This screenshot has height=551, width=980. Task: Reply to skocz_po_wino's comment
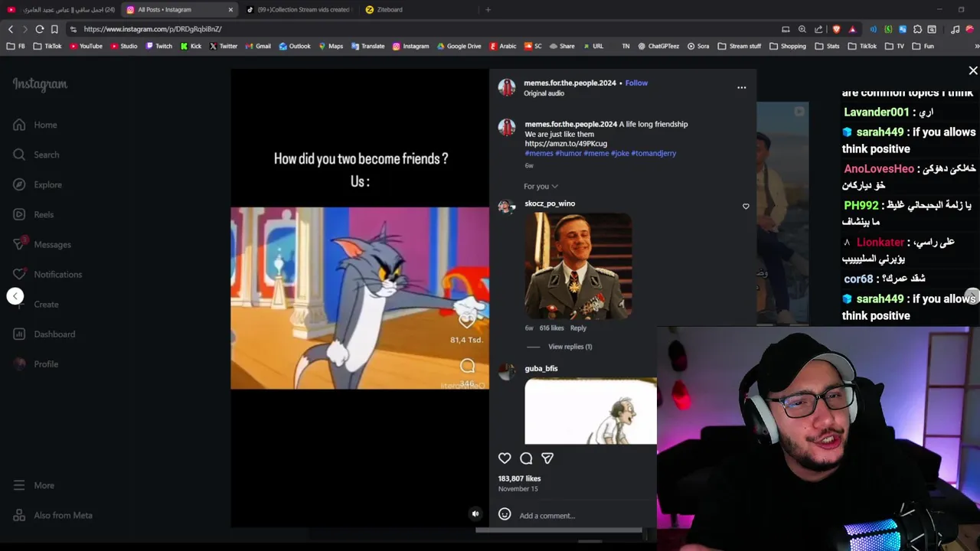pos(578,328)
